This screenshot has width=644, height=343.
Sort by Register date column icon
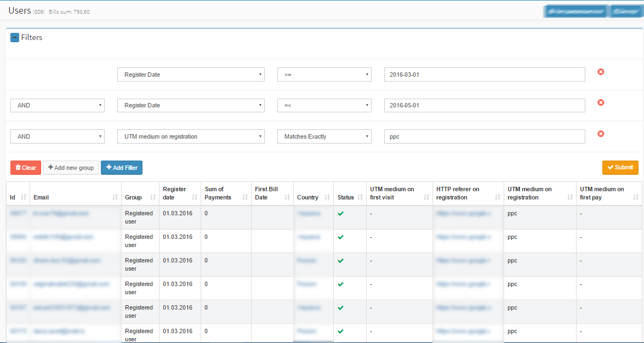coord(195,198)
